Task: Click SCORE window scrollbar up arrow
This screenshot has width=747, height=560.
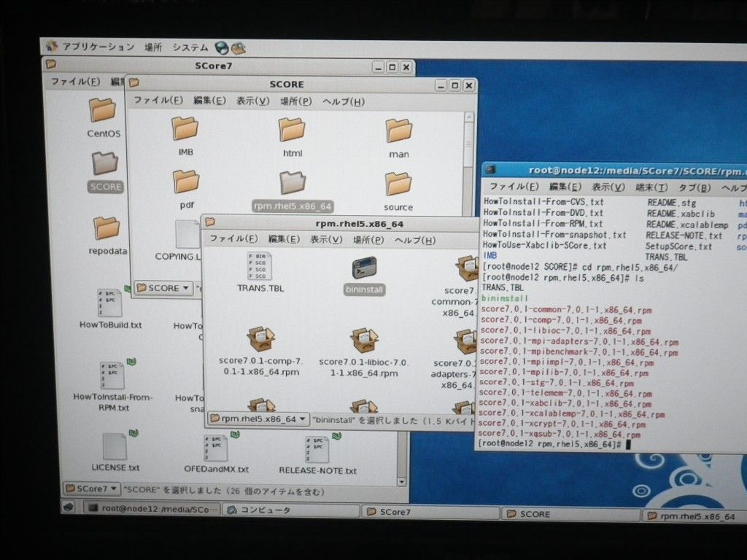Action: pos(469,117)
